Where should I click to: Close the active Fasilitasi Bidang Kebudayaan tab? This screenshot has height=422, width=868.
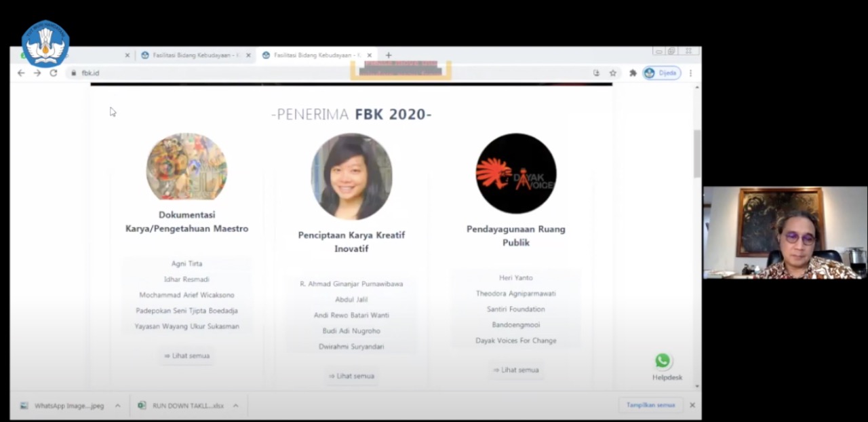click(x=369, y=55)
